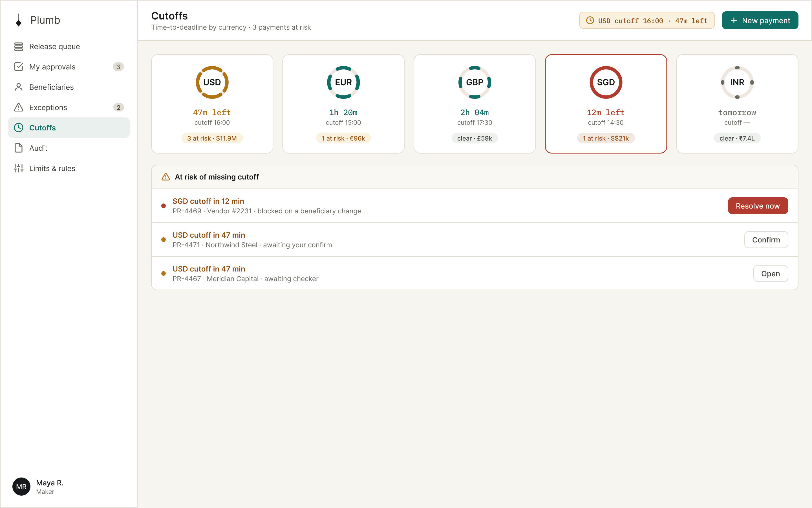Click the SGD countdown ring
The height and width of the screenshot is (508, 812).
tap(606, 82)
